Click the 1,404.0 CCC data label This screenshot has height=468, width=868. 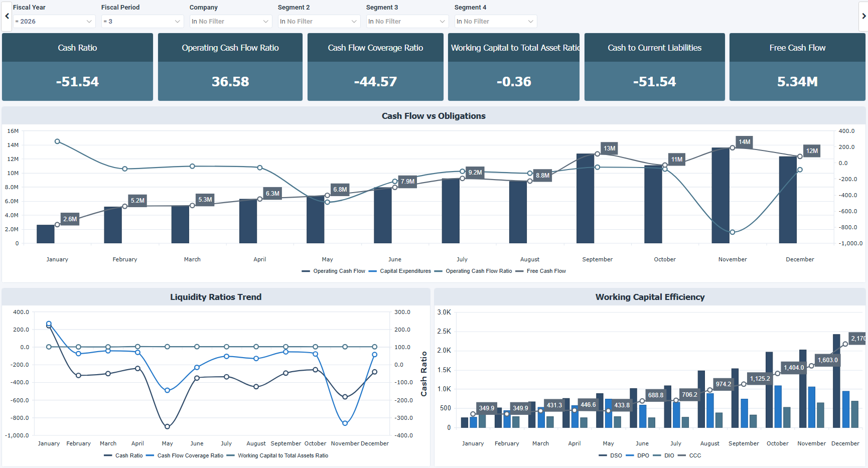794,368
